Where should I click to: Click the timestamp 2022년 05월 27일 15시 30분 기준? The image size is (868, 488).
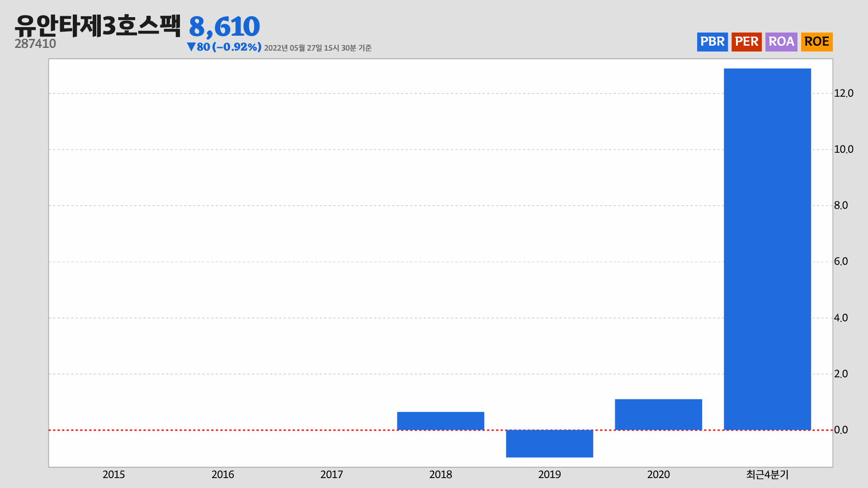318,48
